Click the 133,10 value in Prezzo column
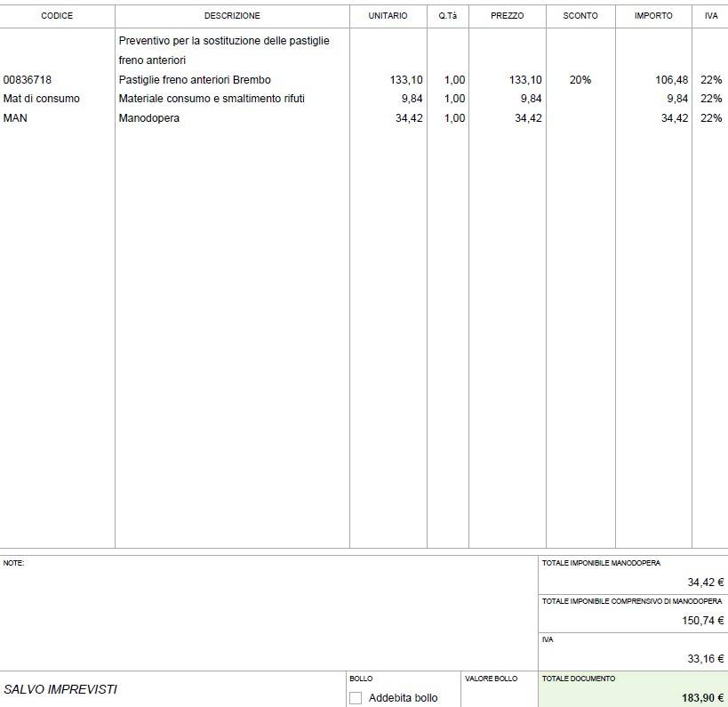 [x=525, y=80]
